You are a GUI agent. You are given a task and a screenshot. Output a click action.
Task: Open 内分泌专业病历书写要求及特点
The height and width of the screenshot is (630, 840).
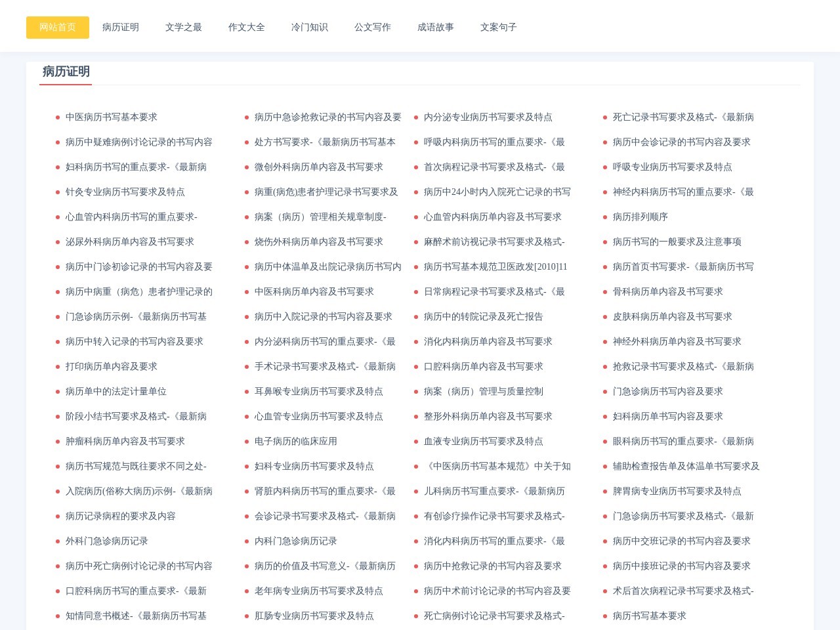tap(488, 117)
